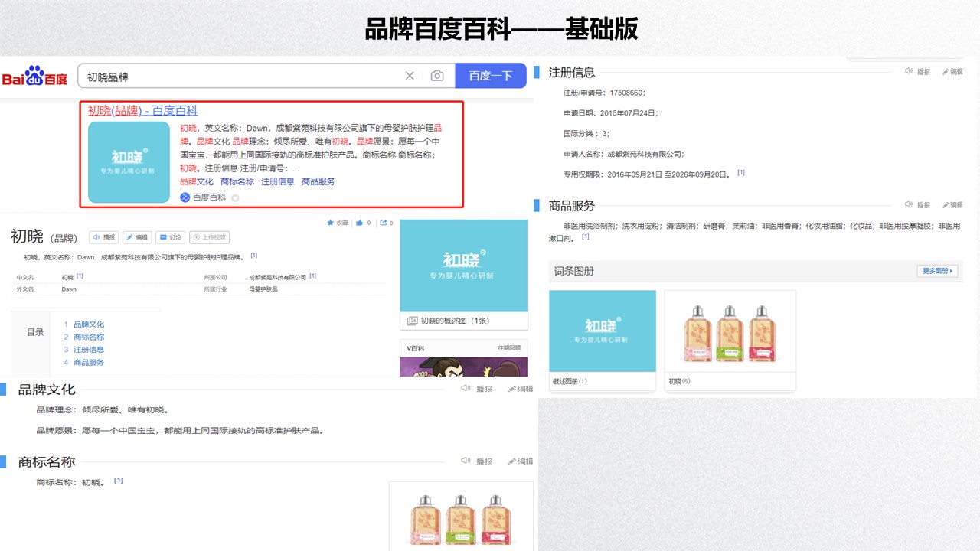Click the 词条图册 heading
This screenshot has width=980, height=551.
pyautogui.click(x=574, y=271)
